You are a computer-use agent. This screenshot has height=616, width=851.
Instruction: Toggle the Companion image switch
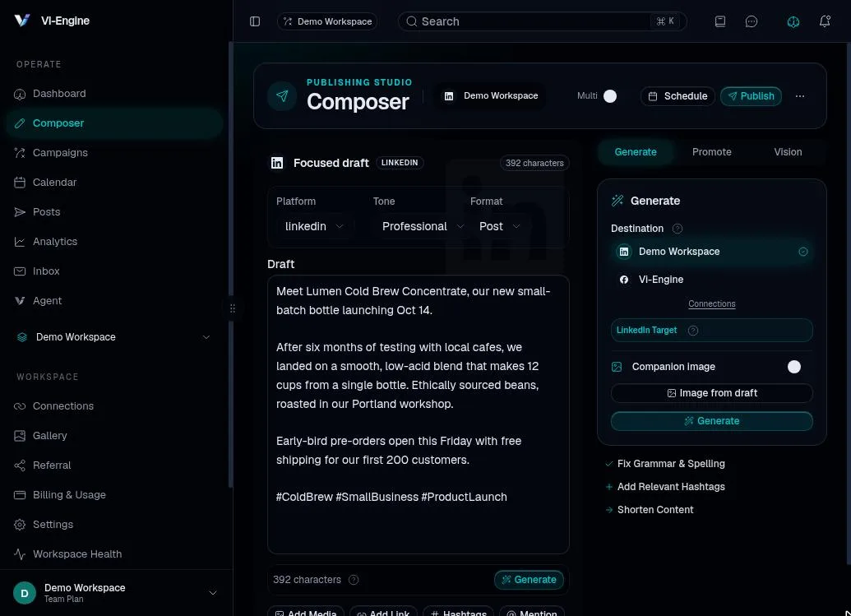pyautogui.click(x=793, y=367)
